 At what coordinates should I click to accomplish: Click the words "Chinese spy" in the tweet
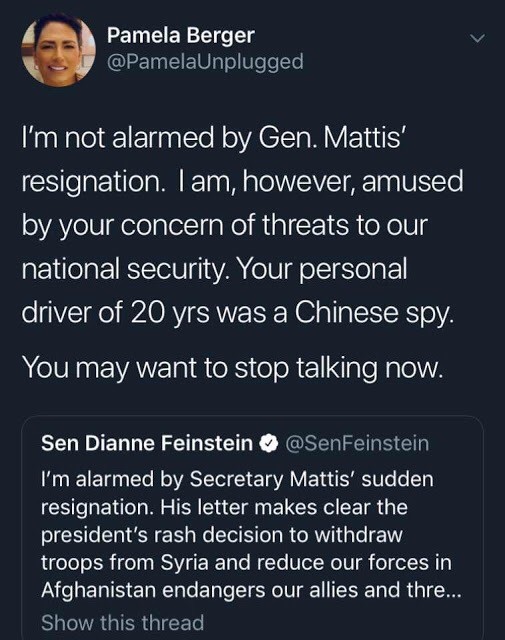374,313
